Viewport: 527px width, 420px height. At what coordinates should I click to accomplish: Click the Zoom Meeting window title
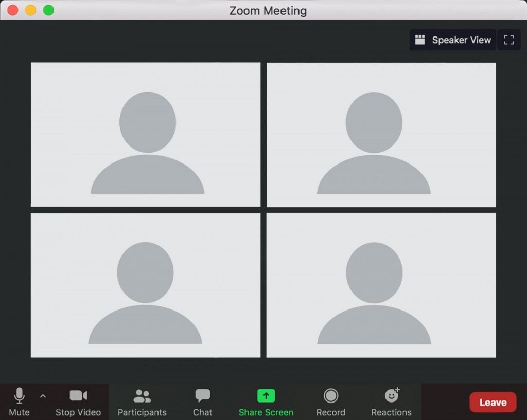point(268,10)
